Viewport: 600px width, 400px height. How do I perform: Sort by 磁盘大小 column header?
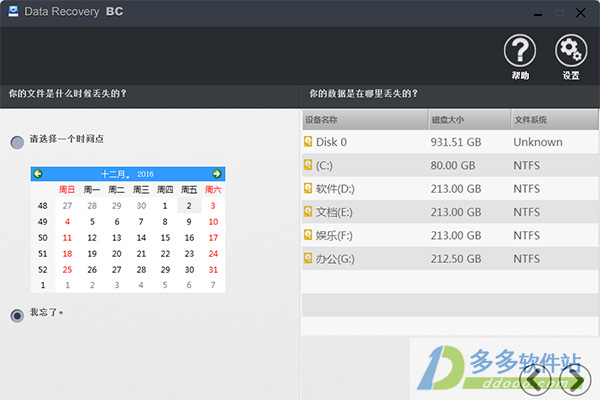(x=470, y=120)
